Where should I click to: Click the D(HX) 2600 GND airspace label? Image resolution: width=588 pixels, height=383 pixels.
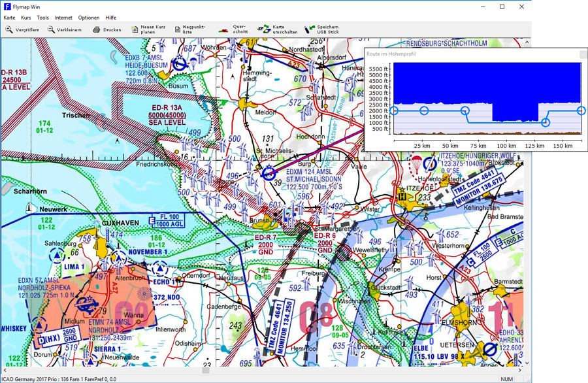click(x=59, y=336)
